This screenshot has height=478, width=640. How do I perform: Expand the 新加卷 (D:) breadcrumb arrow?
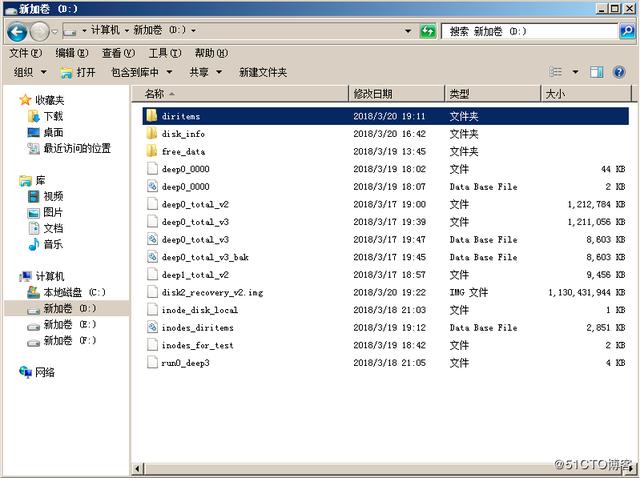tap(193, 31)
